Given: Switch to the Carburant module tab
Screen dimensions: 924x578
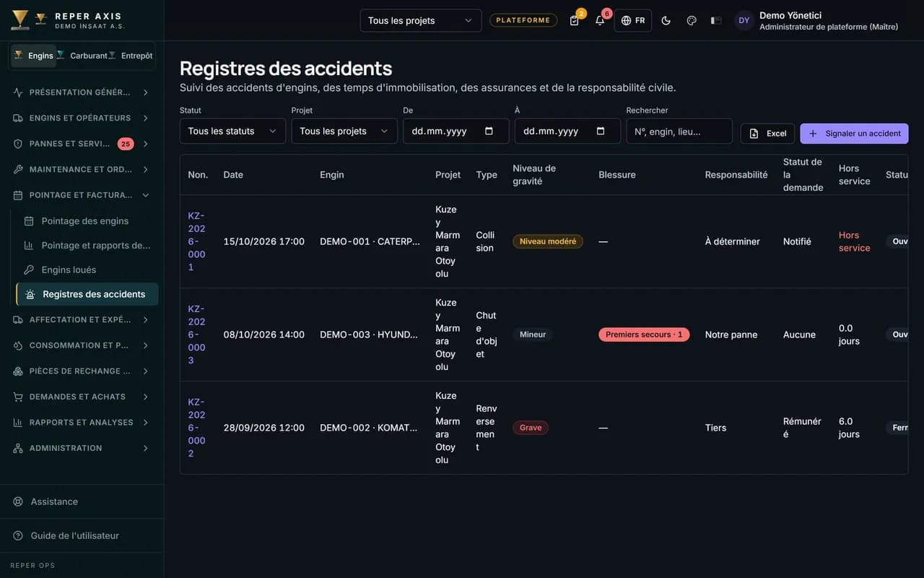Looking at the screenshot, I should click(82, 56).
